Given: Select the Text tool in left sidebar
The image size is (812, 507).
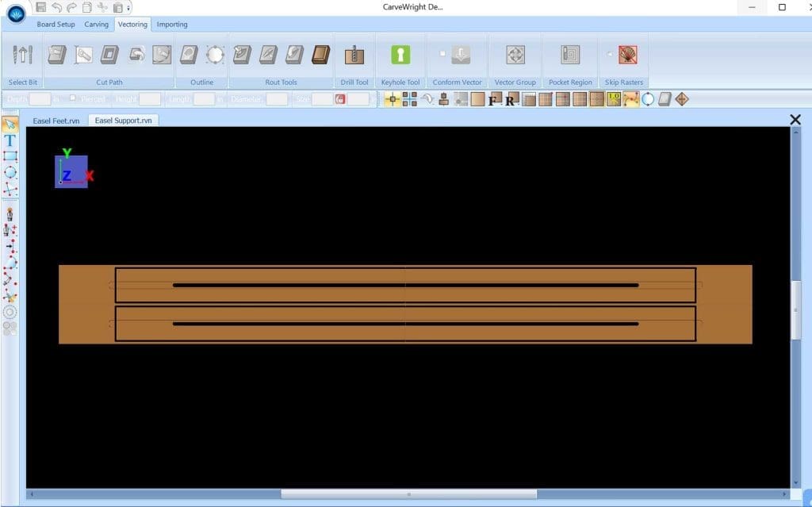Looking at the screenshot, I should point(10,140).
